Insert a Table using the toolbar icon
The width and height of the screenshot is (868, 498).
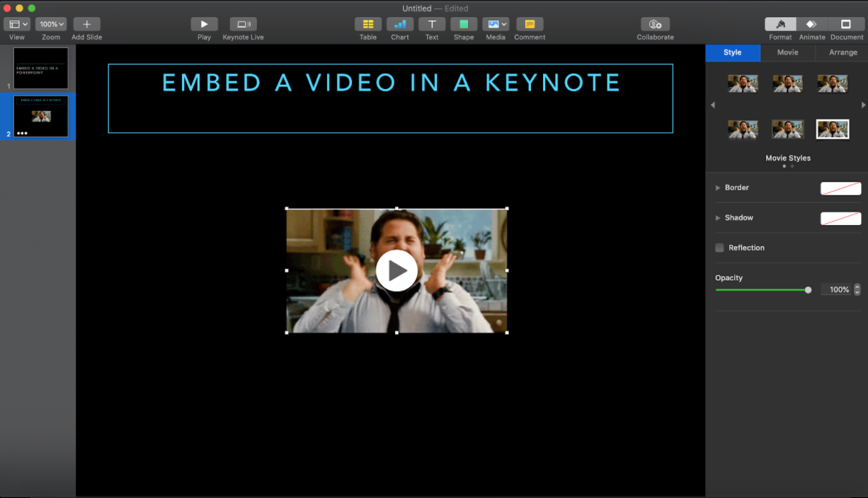click(x=367, y=24)
